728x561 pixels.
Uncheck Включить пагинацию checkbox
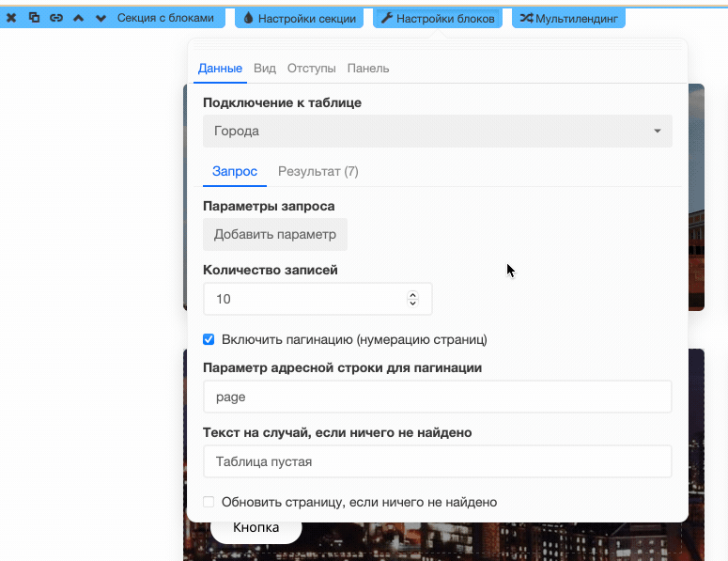209,339
